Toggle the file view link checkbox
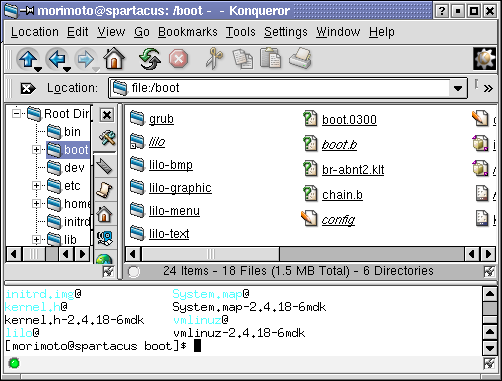The height and width of the screenshot is (381, 502). 489,271
